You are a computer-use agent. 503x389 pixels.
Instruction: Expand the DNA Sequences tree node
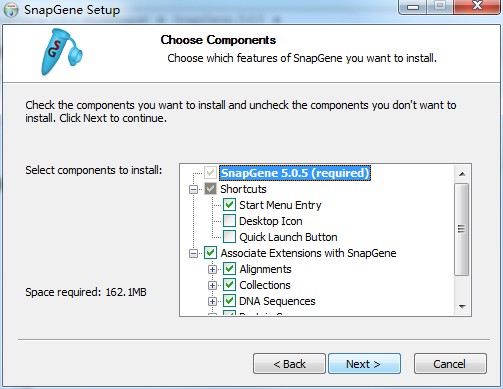pyautogui.click(x=212, y=301)
